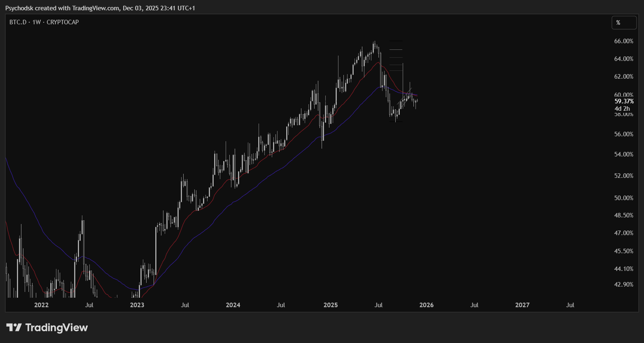This screenshot has width=644, height=343.
Task: Click the 66.00% price axis label
Action: tap(623, 41)
